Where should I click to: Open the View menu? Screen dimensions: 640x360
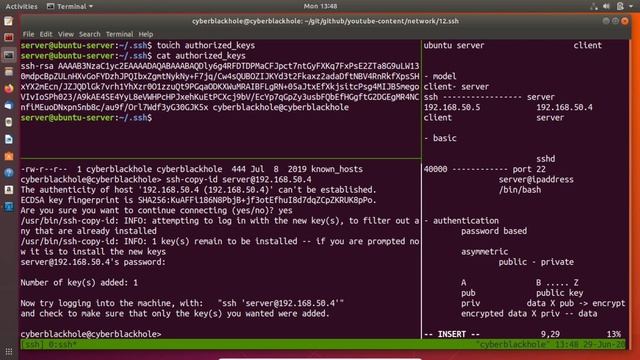(x=66, y=34)
